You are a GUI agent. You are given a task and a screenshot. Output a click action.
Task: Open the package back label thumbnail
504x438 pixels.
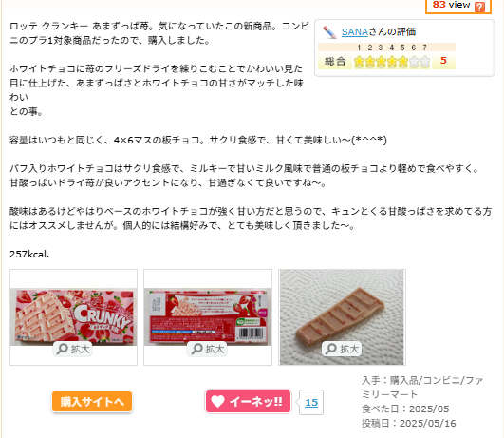[208, 316]
